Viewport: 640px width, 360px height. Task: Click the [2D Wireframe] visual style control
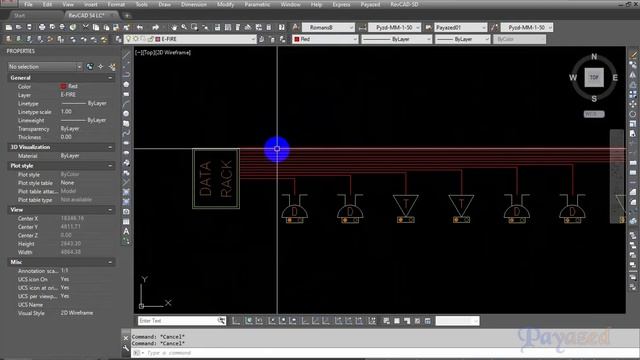(x=172, y=52)
